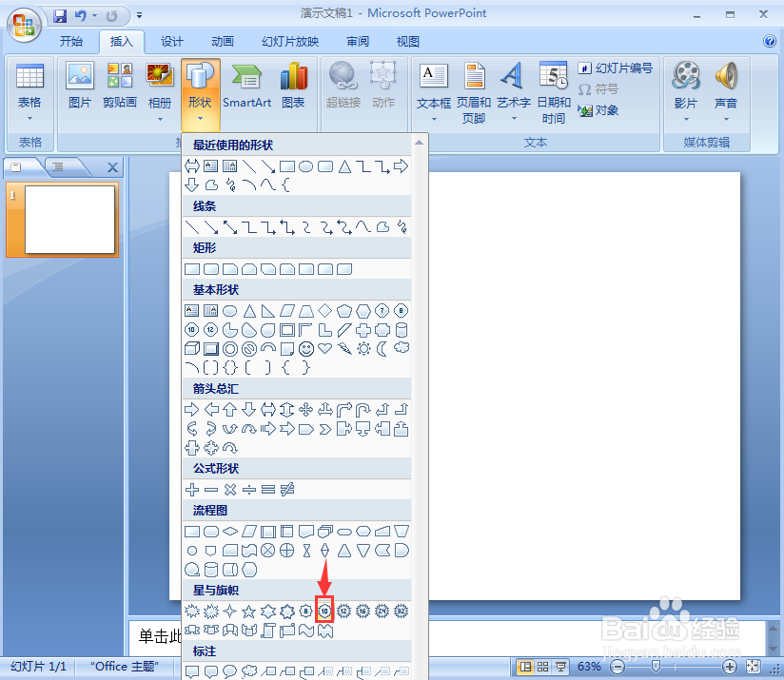This screenshot has width=784, height=680.
Task: Pick the smiley face basic shape
Action: pos(306,349)
